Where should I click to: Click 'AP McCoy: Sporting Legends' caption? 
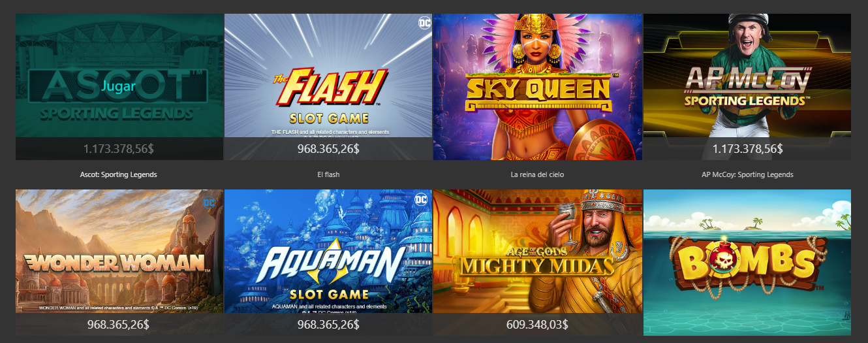[x=747, y=175]
